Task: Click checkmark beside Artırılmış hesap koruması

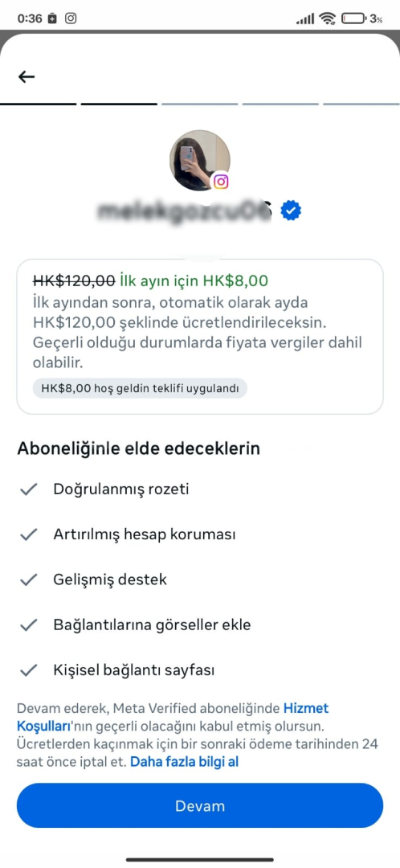Action: pos(28,534)
